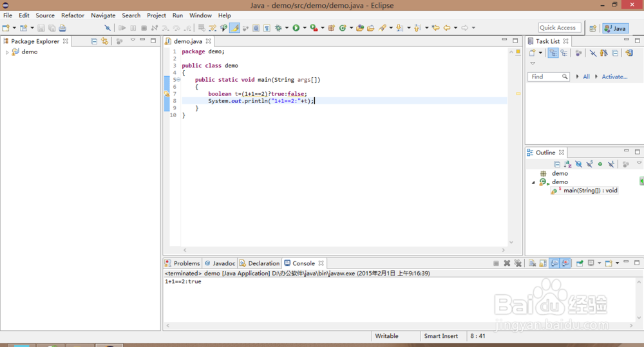
Task: Open the Back history dropdown arrow
Action: 455,28
